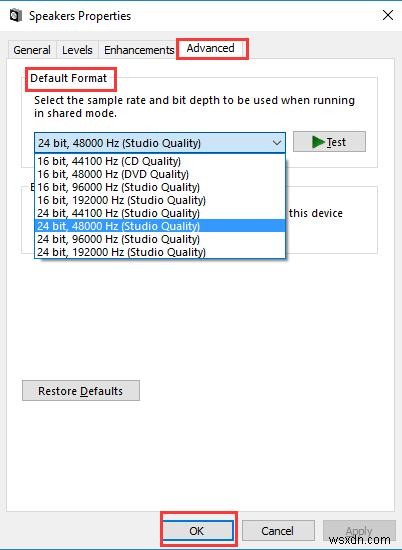The height and width of the screenshot is (550, 402).
Task: Click the speaker icon in title bar
Action: [x=16, y=16]
